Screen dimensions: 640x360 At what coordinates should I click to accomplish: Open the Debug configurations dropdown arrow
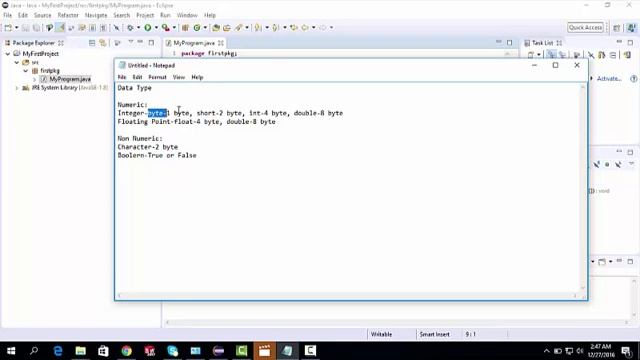click(x=138, y=28)
